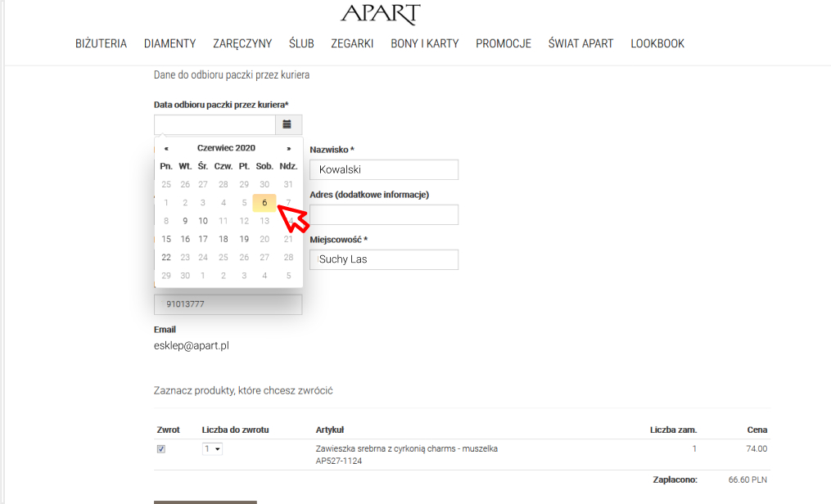Focus the Miejscowość field with Suchy Las
The height and width of the screenshot is (504, 831).
coord(383,259)
